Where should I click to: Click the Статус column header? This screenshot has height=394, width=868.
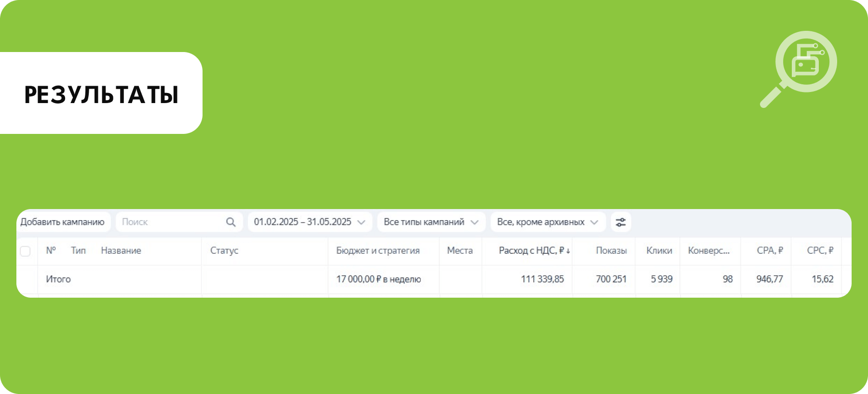point(224,250)
